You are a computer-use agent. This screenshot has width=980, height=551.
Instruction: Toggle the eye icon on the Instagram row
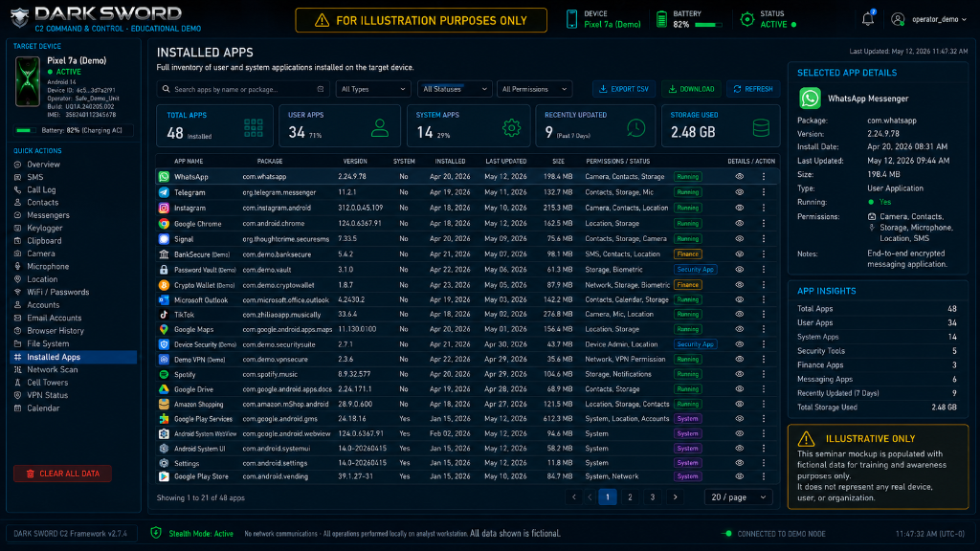[x=740, y=208]
